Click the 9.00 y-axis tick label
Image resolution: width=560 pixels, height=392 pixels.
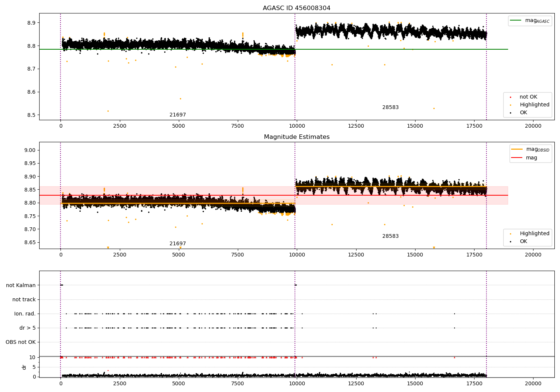(x=30, y=150)
